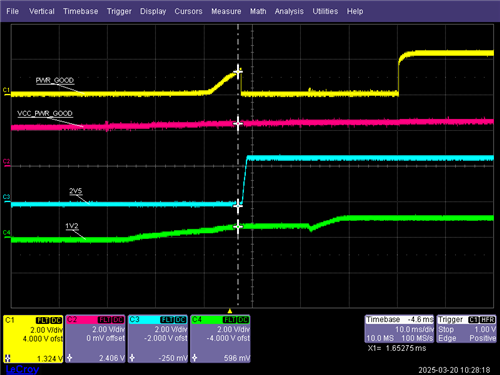Click the 10.0 ms/div timebase value

click(x=414, y=330)
